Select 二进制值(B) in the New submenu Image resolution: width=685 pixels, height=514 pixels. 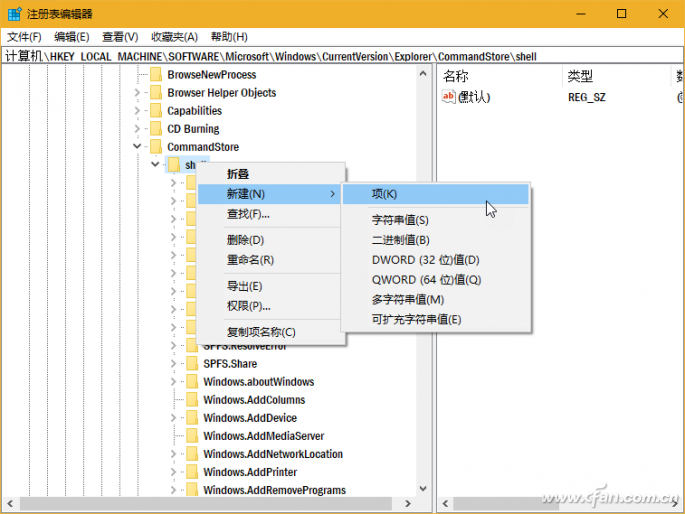[436, 240]
